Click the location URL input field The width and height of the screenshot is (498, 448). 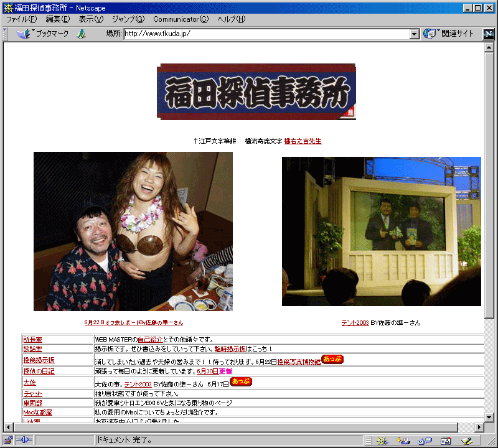267,34
